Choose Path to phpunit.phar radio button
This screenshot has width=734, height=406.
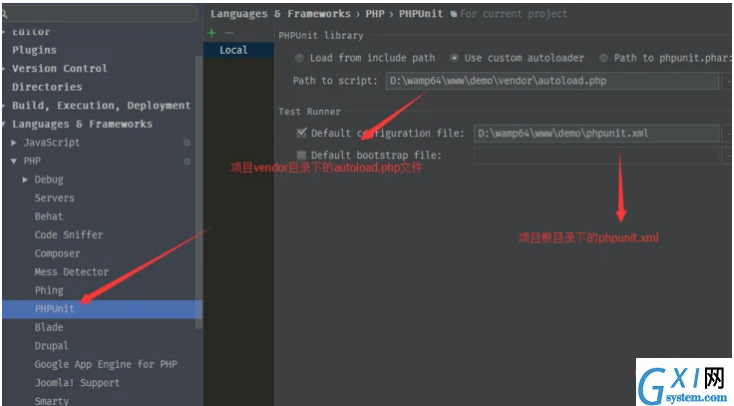(x=603, y=58)
